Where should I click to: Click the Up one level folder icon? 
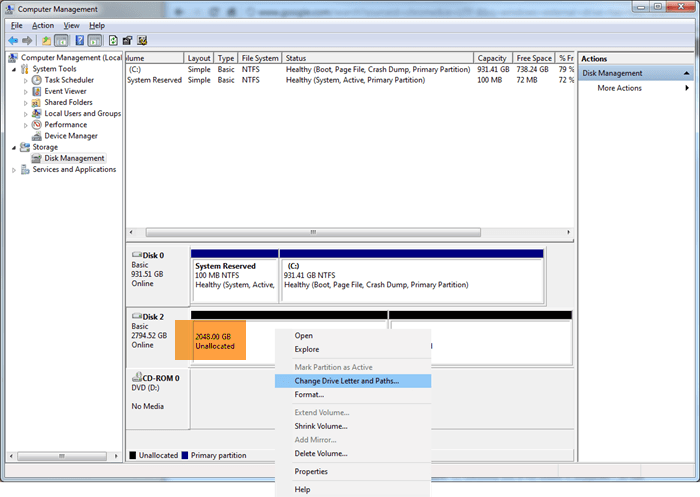point(46,40)
